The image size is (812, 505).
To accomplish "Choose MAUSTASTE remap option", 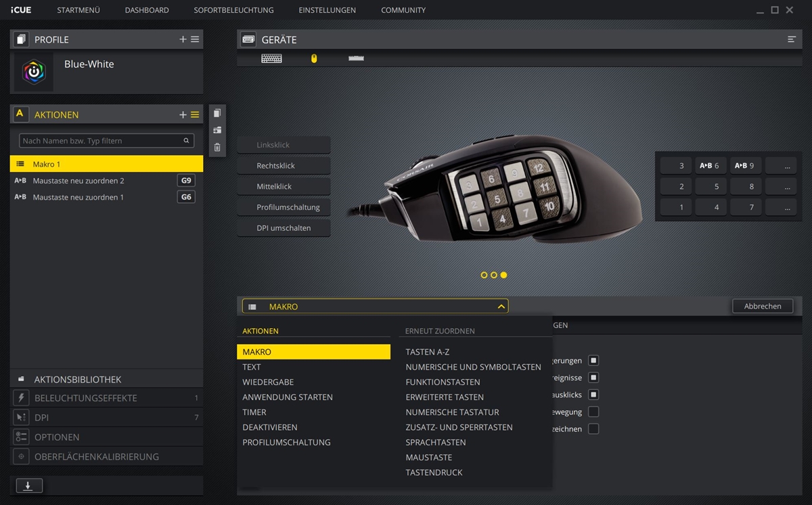I will (429, 458).
